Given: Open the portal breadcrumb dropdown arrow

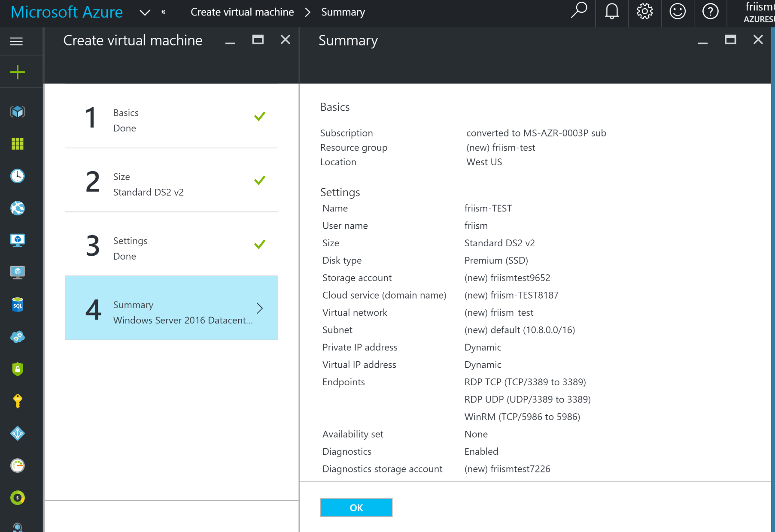Looking at the screenshot, I should click(x=145, y=13).
